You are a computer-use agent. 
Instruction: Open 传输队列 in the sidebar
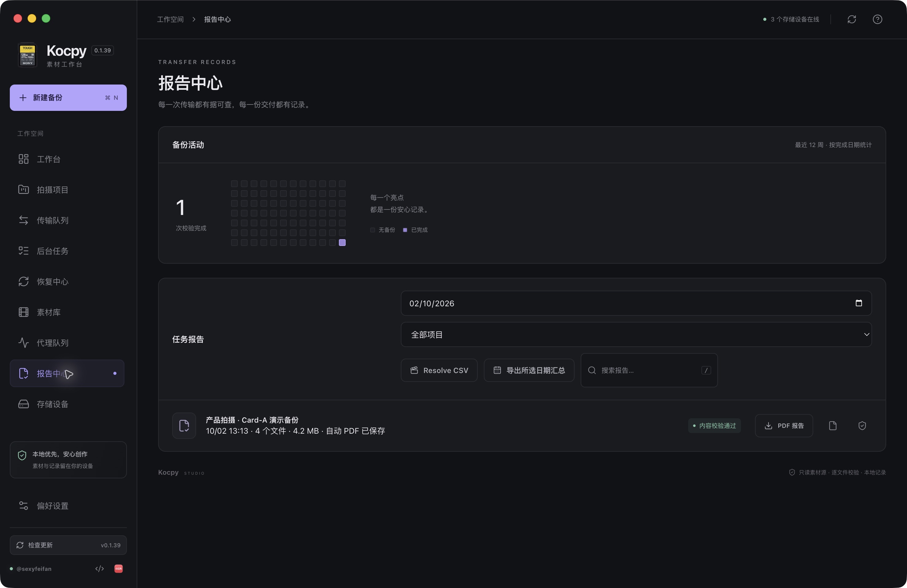(67, 220)
